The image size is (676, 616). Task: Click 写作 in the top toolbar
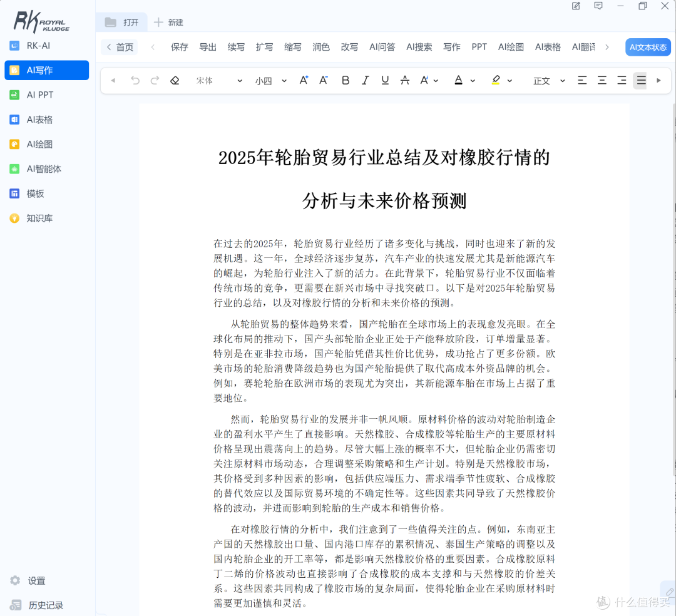pos(452,47)
